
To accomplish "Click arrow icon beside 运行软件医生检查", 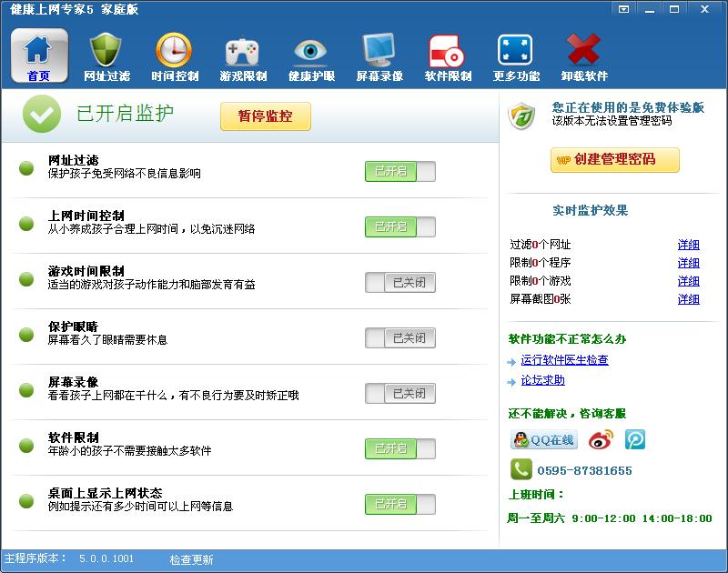I will pyautogui.click(x=511, y=362).
